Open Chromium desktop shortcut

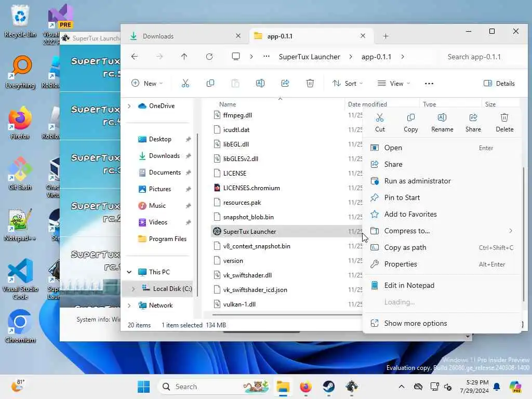click(20, 326)
